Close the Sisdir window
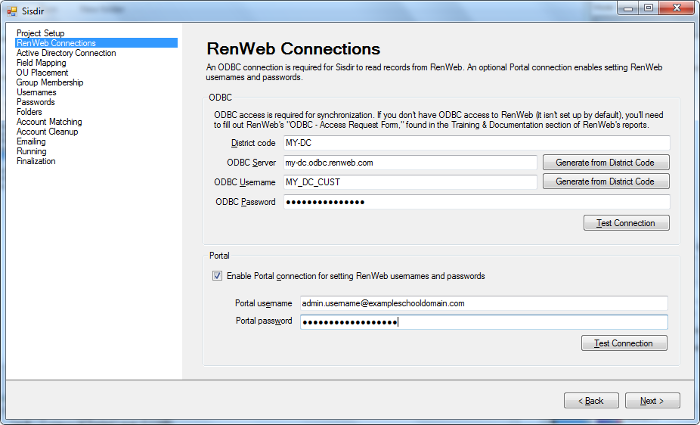Screen dimensions: 700x425 [x=676, y=8]
